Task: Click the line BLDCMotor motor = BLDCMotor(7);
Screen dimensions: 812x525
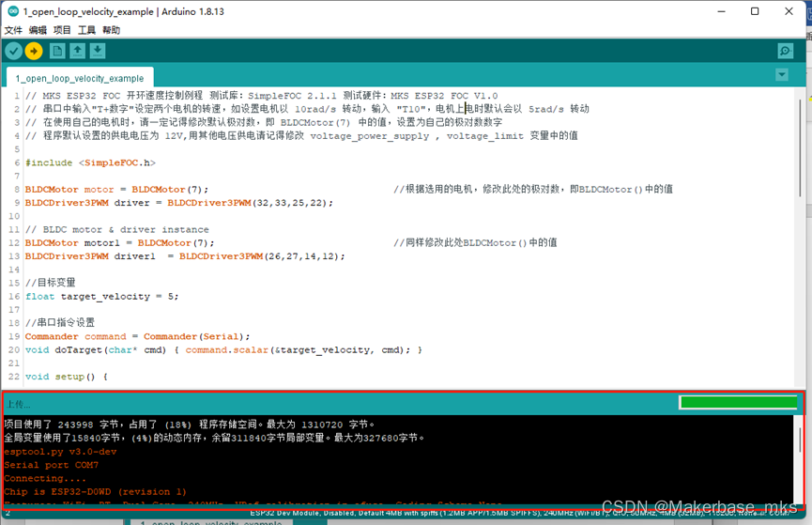Action: pyautogui.click(x=116, y=189)
